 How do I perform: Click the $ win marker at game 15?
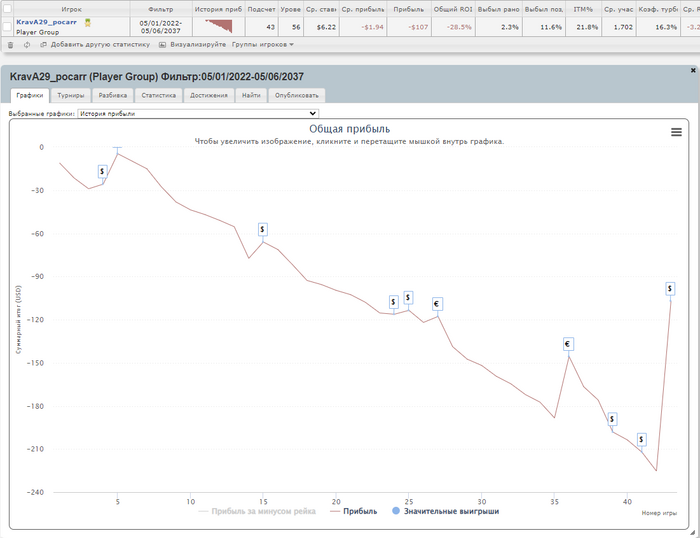click(x=262, y=229)
